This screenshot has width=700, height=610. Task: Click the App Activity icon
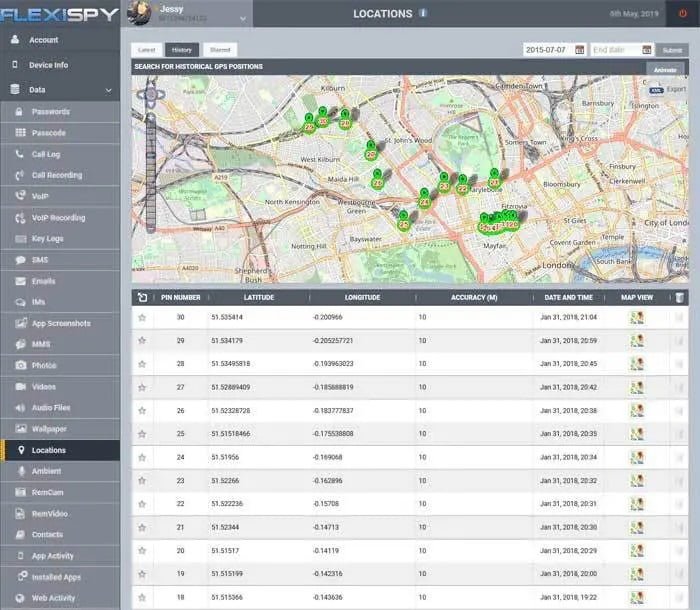pyautogui.click(x=21, y=556)
